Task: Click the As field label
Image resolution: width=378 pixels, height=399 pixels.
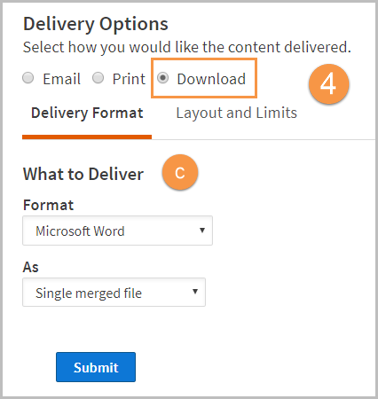Action: [x=31, y=267]
